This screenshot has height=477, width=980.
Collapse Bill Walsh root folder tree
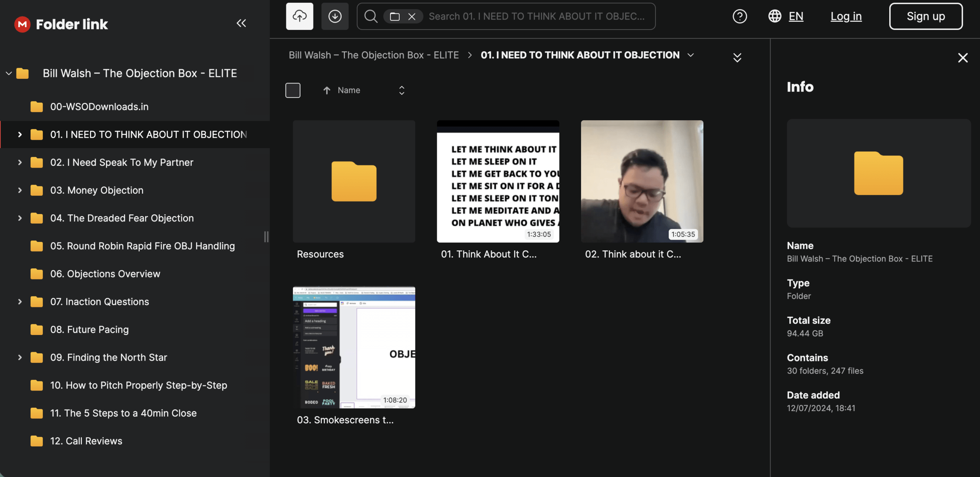(x=9, y=73)
